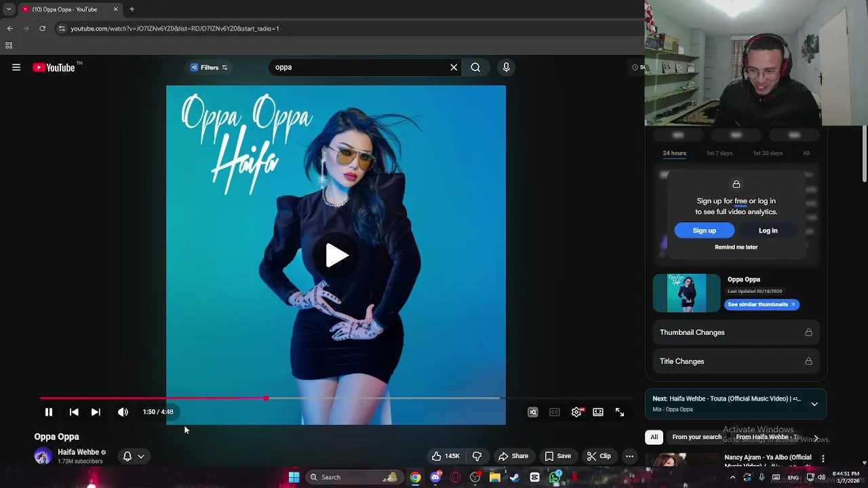The height and width of the screenshot is (488, 868).
Task: Enter fullscreen mode
Action: point(620,412)
